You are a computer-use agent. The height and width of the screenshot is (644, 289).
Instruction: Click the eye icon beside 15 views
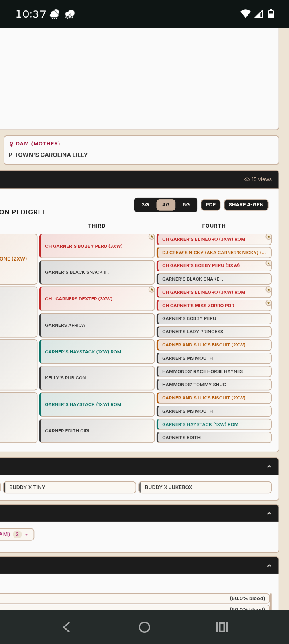click(247, 179)
